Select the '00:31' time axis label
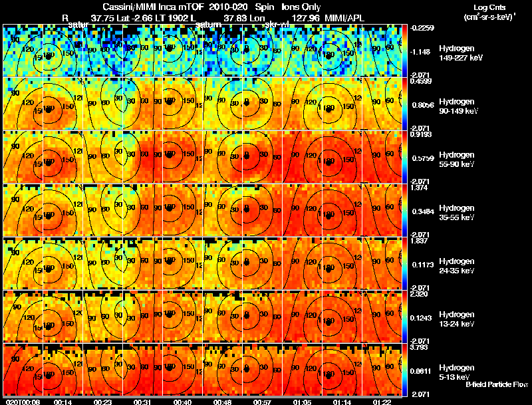The width and height of the screenshot is (532, 405). [x=142, y=402]
